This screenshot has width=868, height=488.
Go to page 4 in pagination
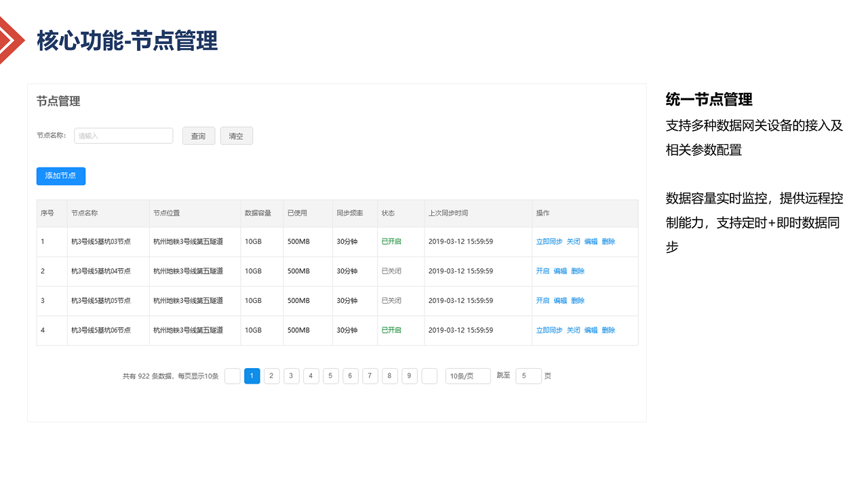point(311,376)
